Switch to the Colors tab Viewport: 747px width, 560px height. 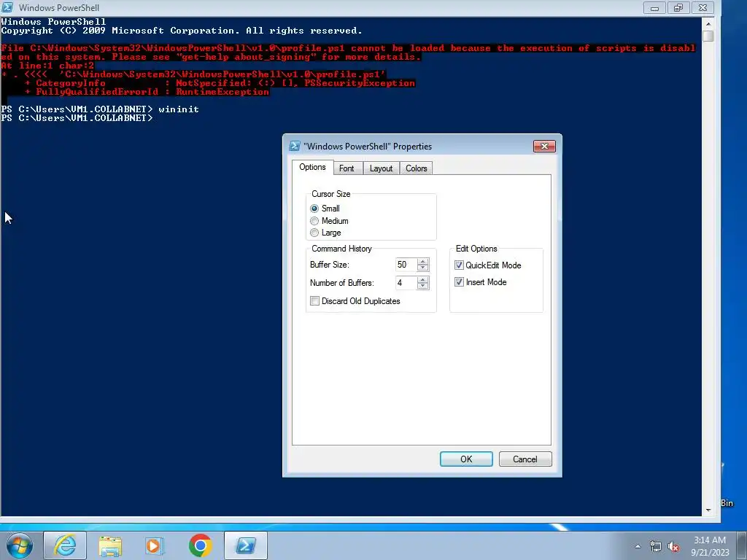[417, 168]
